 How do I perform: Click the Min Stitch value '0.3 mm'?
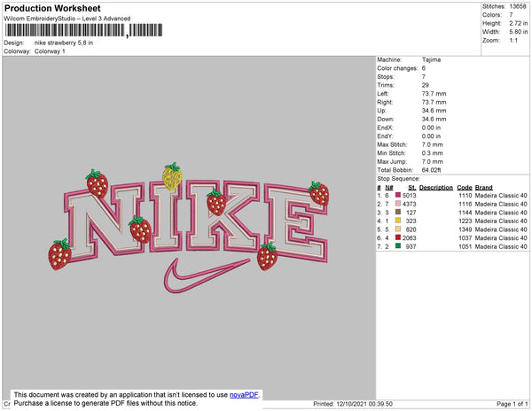[433, 153]
